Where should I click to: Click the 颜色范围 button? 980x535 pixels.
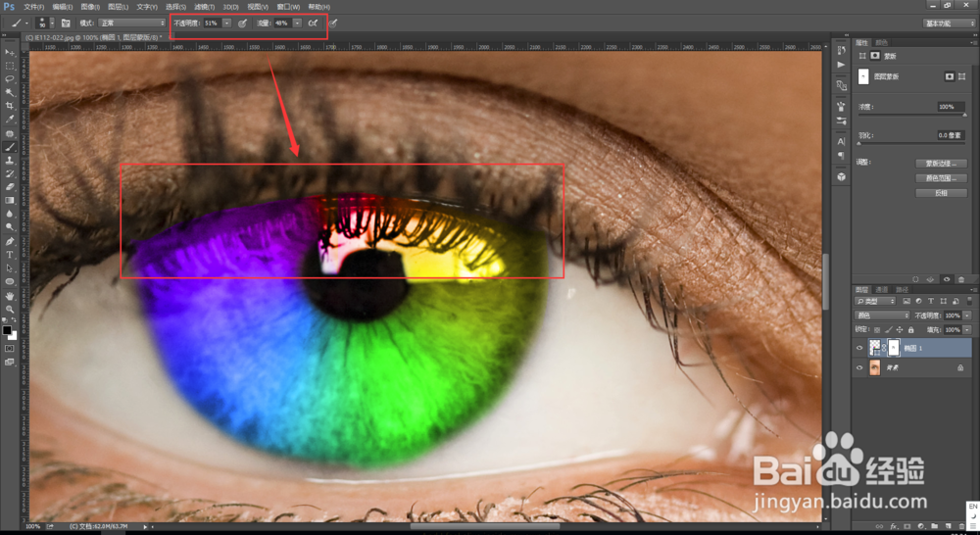point(941,178)
